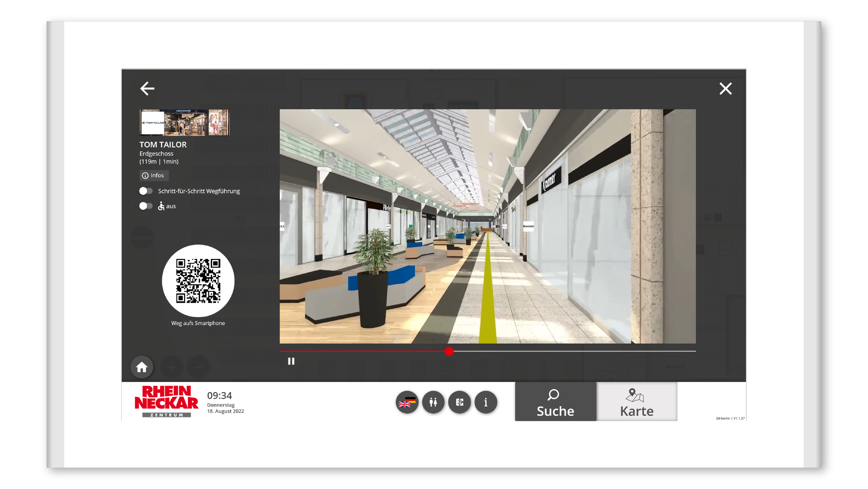Turn on wheelchair accessible route toggle

[x=146, y=206]
